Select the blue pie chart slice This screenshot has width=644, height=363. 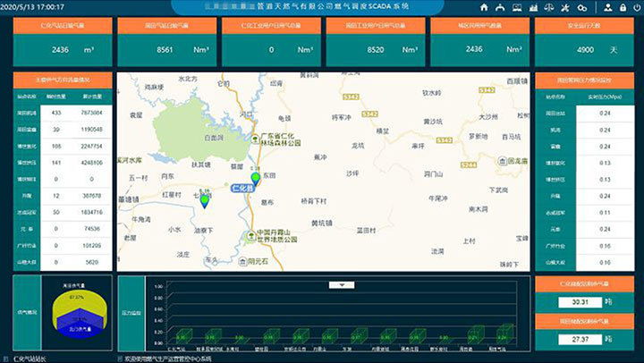(80, 325)
